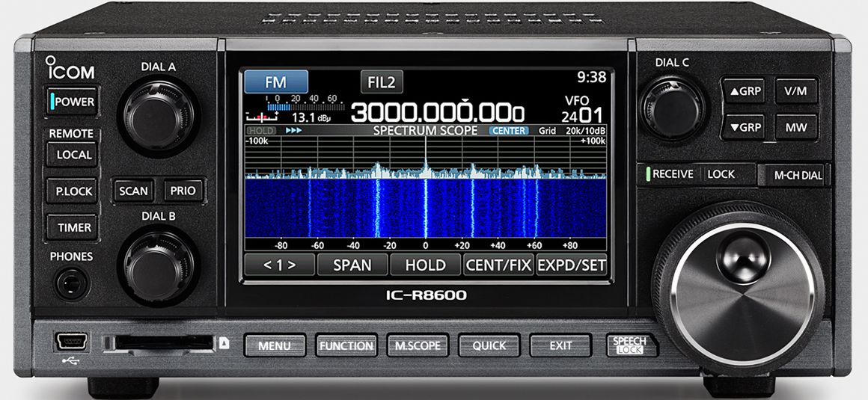
Task: Push the MW memory write button
Action: tap(796, 127)
